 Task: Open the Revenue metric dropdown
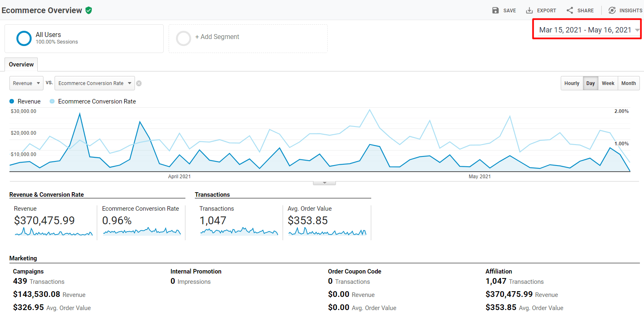[x=26, y=83]
